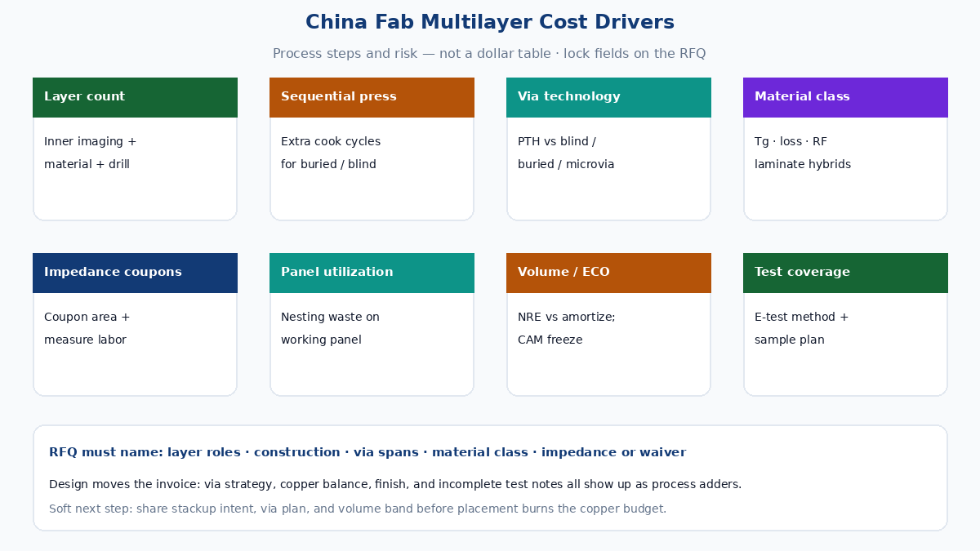Viewport: 980px width, 551px height.
Task: Click the text 'laminate hybrids'
Action: coord(803,165)
